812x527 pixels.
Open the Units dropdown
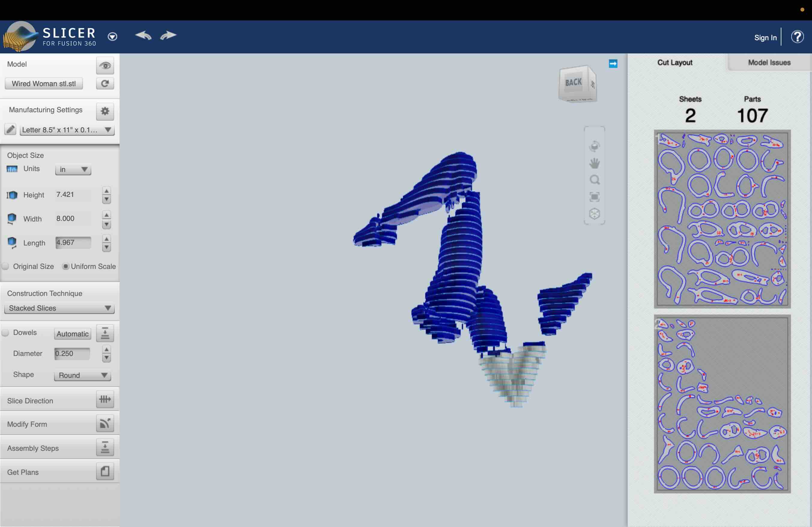pos(73,170)
